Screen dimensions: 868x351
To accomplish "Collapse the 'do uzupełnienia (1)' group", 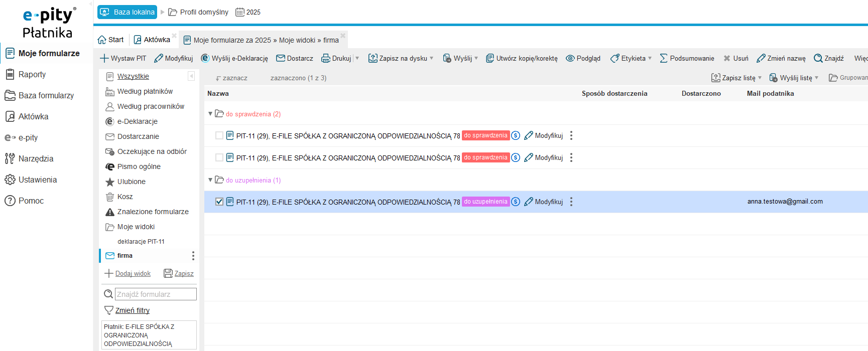I will (210, 180).
